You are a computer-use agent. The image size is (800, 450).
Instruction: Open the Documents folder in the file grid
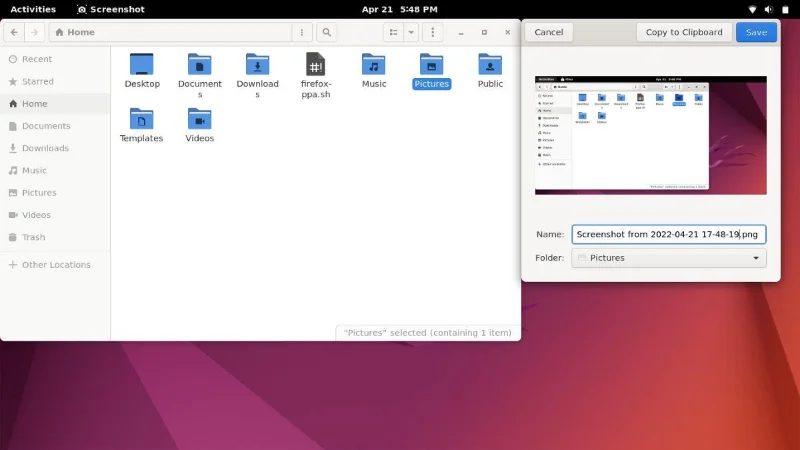[199, 65]
